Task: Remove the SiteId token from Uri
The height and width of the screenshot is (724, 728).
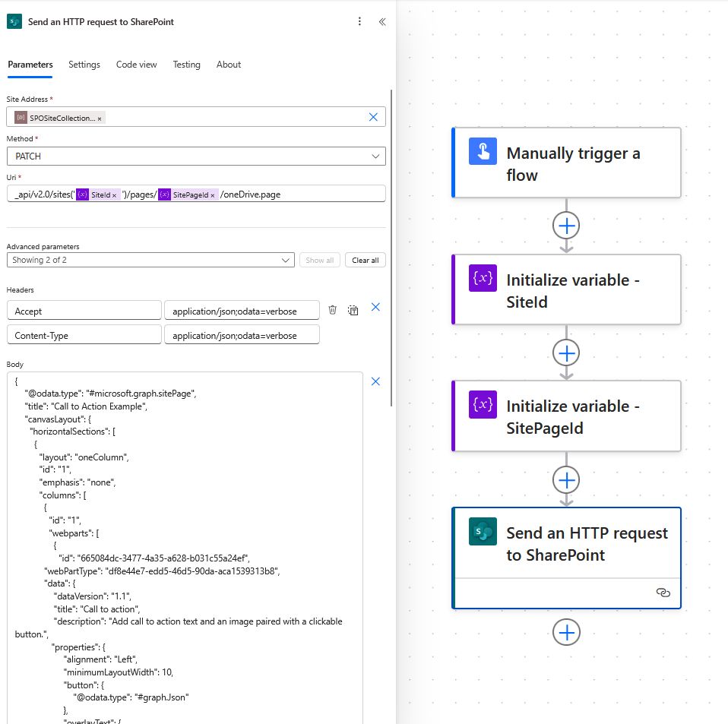Action: pos(114,195)
